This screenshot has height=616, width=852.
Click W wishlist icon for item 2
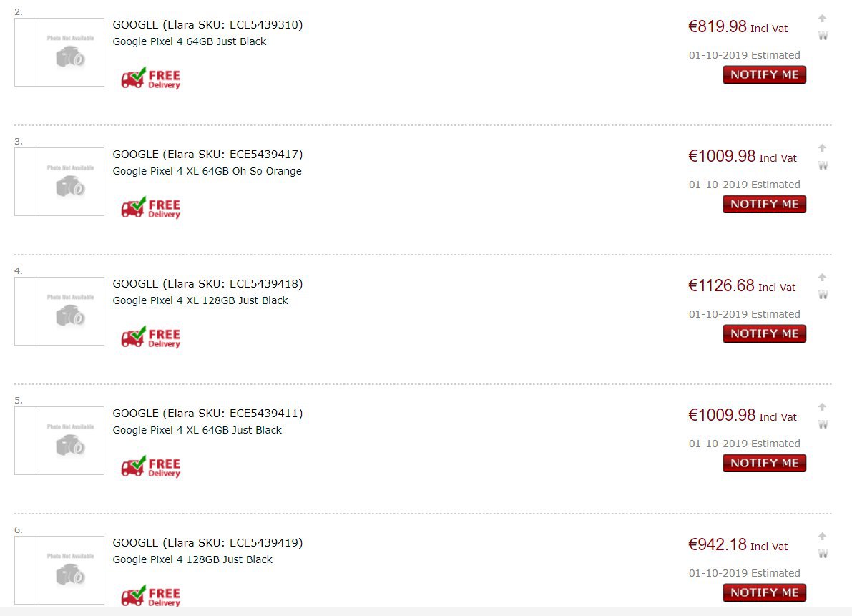(x=823, y=36)
